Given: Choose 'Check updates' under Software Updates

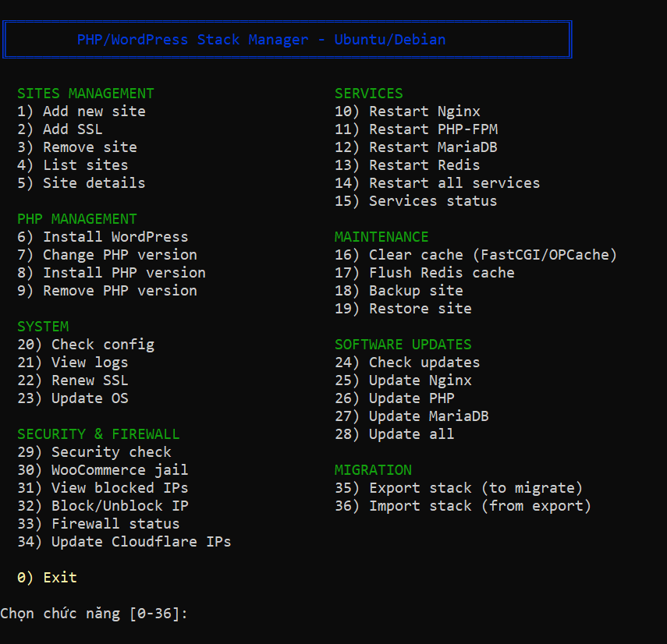Looking at the screenshot, I should (407, 363).
